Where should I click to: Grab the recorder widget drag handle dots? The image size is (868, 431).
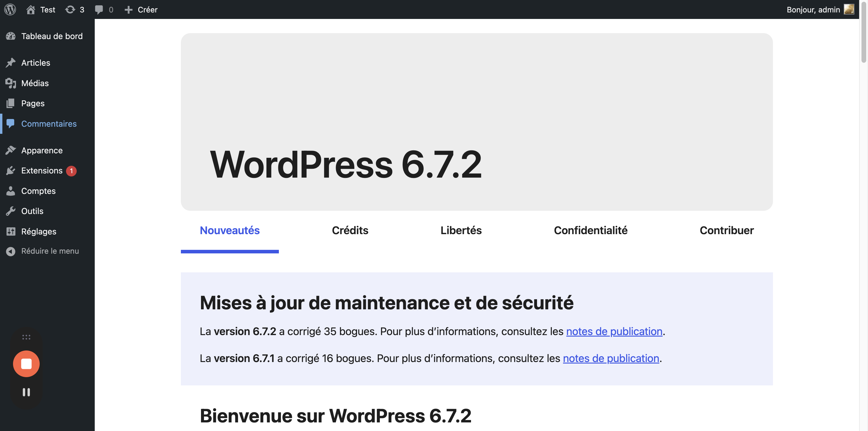(26, 337)
